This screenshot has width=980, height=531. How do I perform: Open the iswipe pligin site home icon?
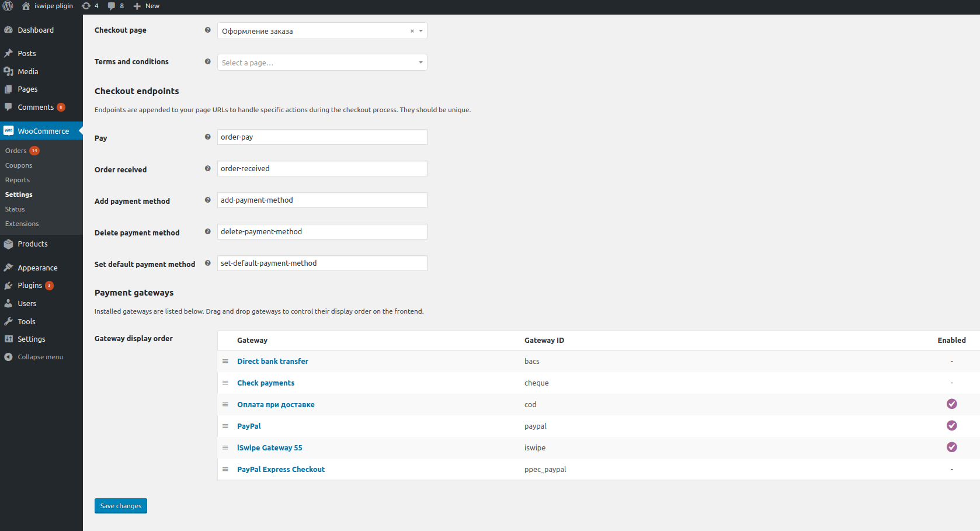pos(26,6)
